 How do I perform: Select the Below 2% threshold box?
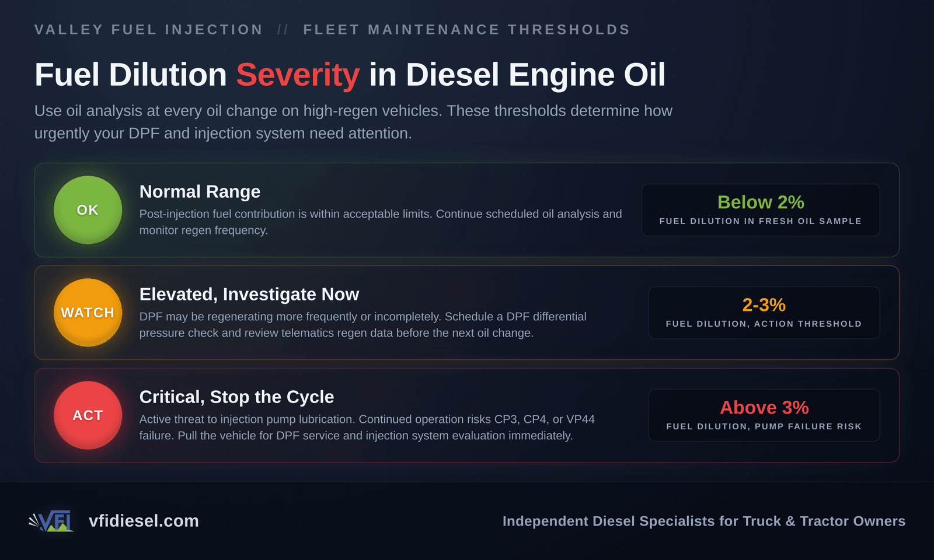[761, 210]
